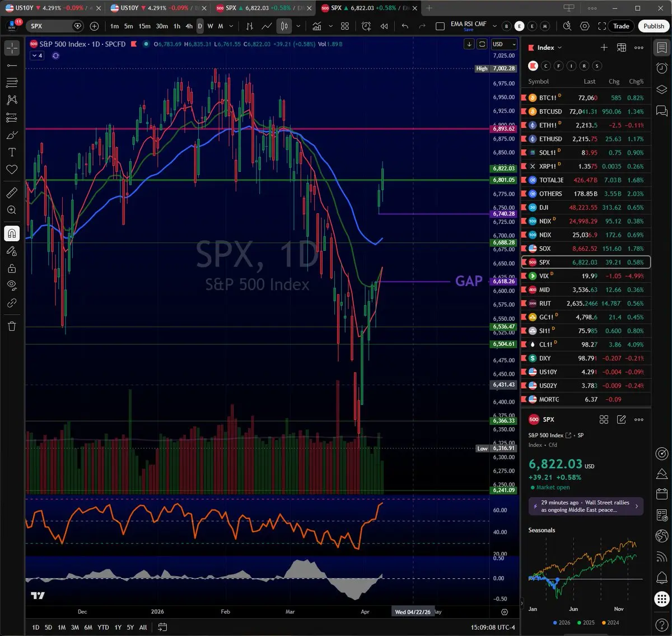672x636 pixels.
Task: Start bar replay with the rewind icon
Action: tap(384, 26)
